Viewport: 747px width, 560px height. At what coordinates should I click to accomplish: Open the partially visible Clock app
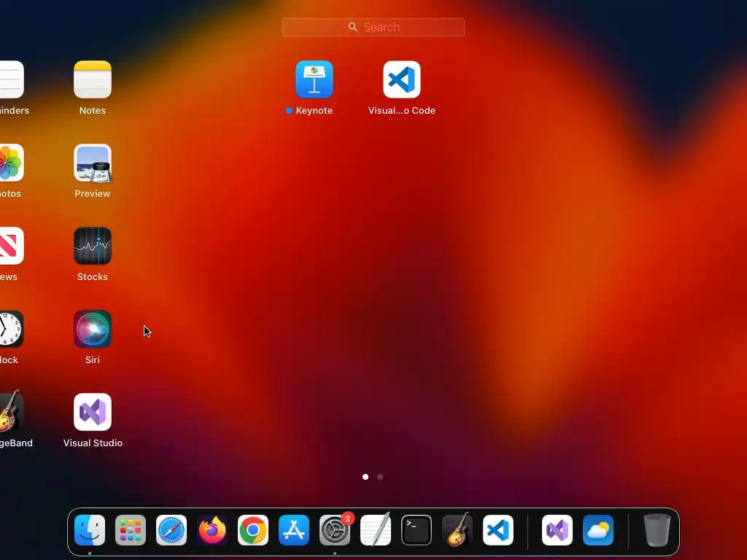point(12,329)
